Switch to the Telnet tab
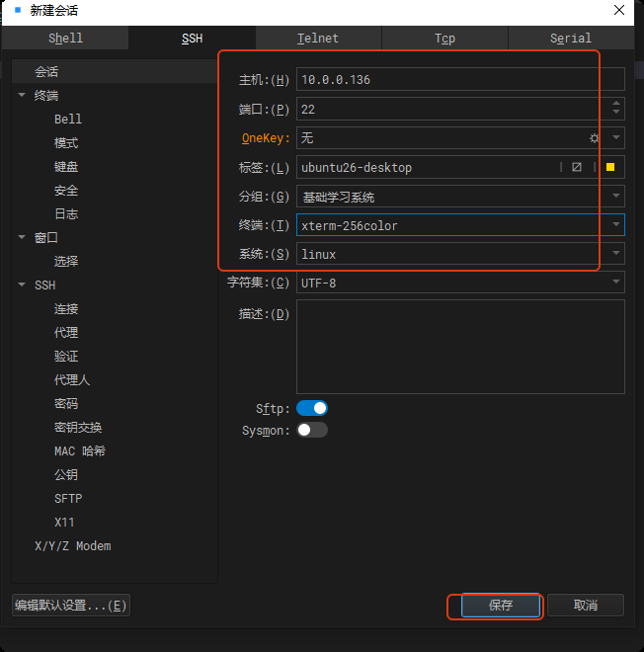The image size is (644, 652). pos(318,38)
